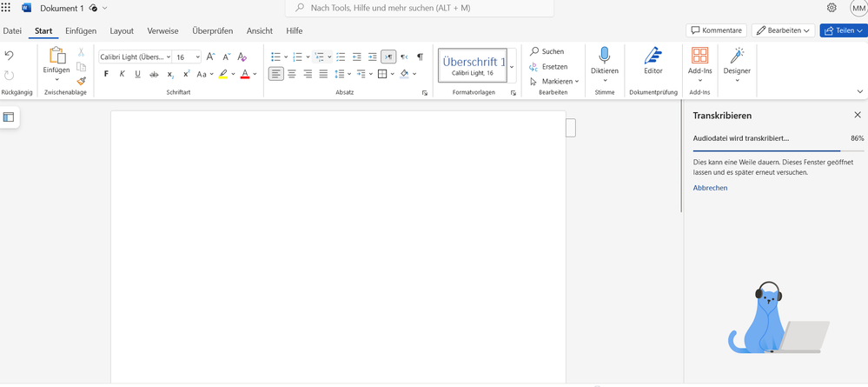
Task: Switch to the Ansicht tab
Action: 260,31
